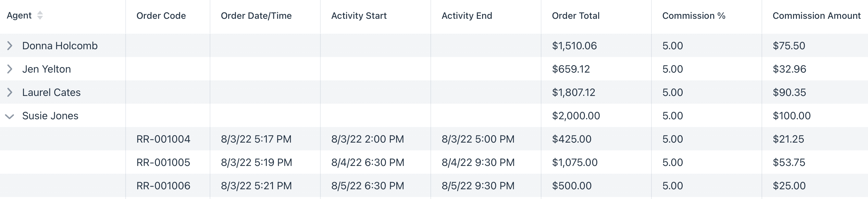Select the Commission Amount column header
This screenshot has width=868, height=199.
(x=816, y=16)
